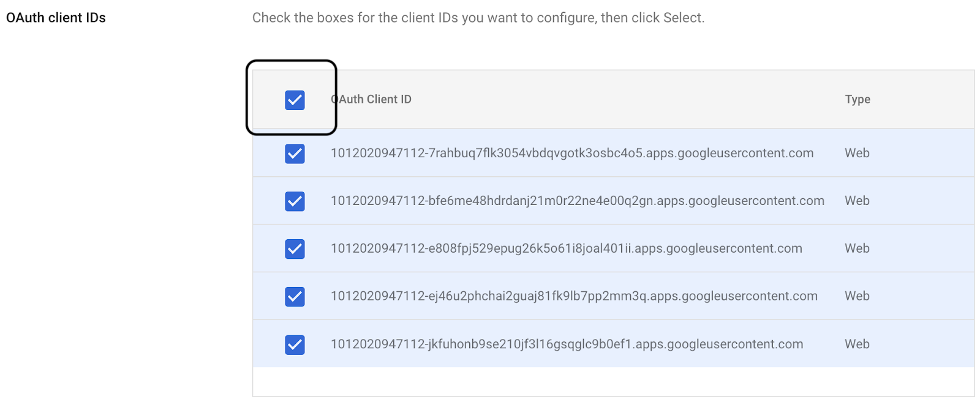Click the Web type cell in ej46u2phchai row
Viewport: 980px width, 402px height.
(x=857, y=296)
